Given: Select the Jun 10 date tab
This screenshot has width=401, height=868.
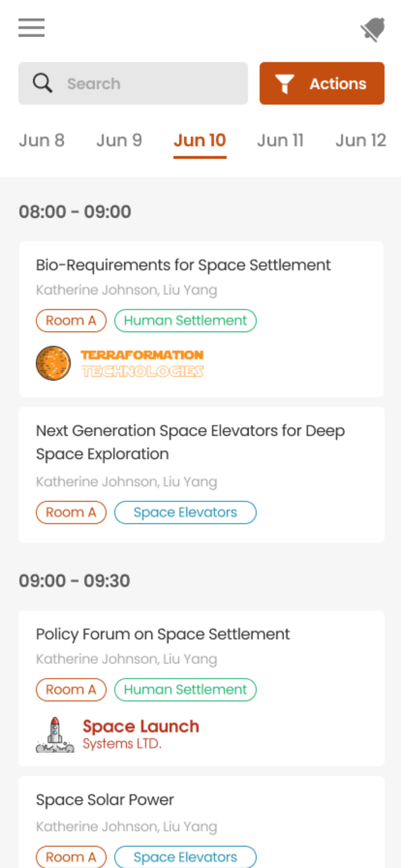Looking at the screenshot, I should (x=200, y=140).
